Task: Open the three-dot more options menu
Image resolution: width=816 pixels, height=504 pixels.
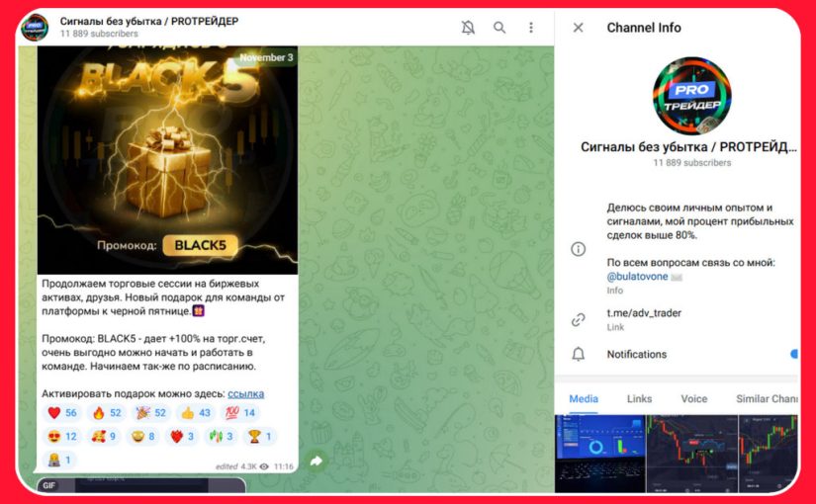Action: click(x=531, y=28)
